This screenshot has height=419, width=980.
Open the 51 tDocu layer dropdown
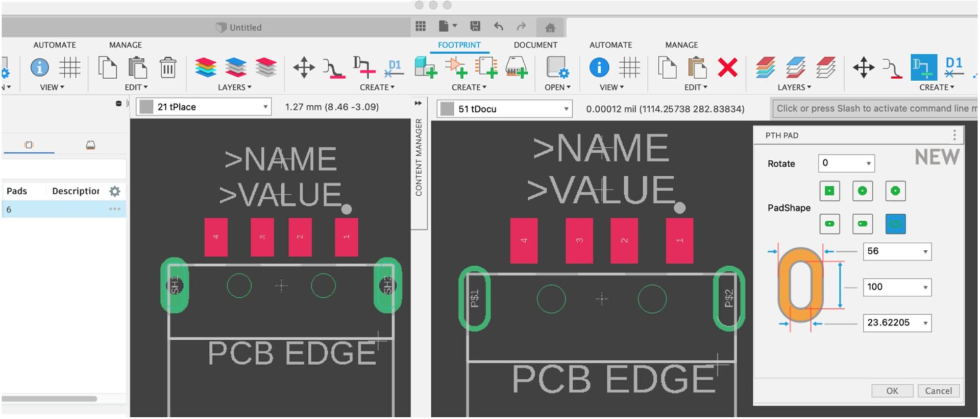click(504, 109)
